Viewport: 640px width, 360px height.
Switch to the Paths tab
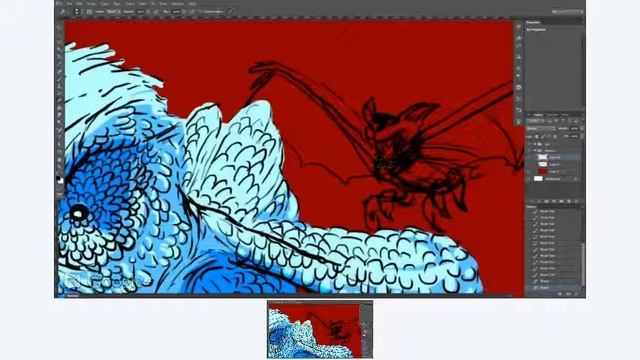click(565, 115)
